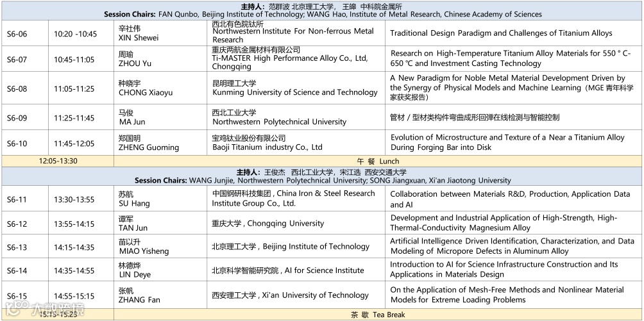The image size is (644, 321).
Task: Select the AI for Science Infrastructure Construction title
Action: [504, 269]
